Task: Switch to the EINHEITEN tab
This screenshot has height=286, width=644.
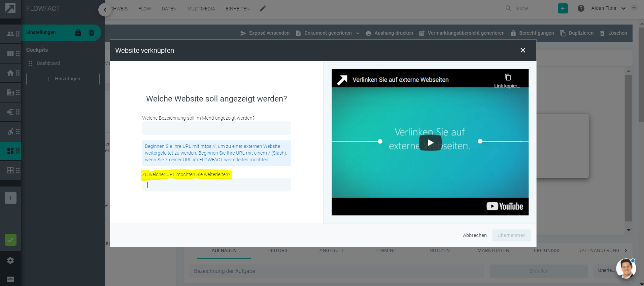Action: [x=238, y=9]
